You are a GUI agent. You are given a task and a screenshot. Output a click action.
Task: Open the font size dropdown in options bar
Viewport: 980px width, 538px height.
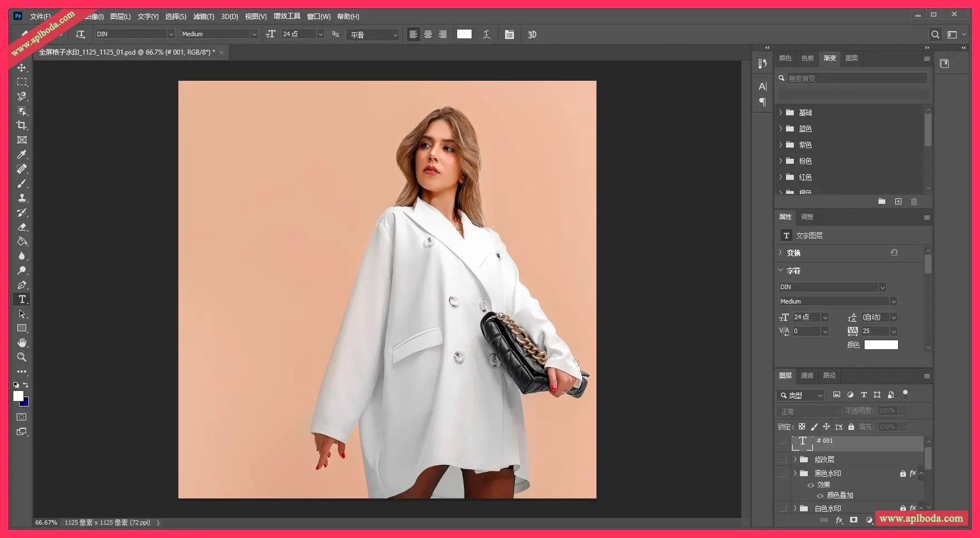tap(321, 35)
